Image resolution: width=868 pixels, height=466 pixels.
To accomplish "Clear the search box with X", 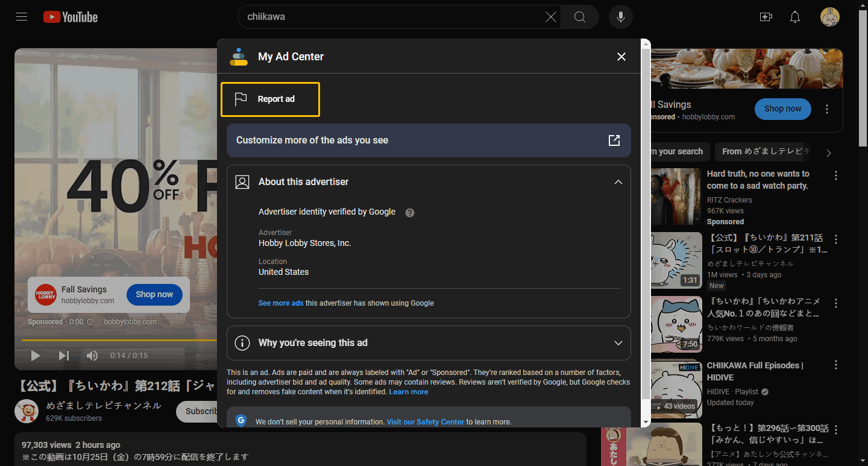I will coord(550,17).
